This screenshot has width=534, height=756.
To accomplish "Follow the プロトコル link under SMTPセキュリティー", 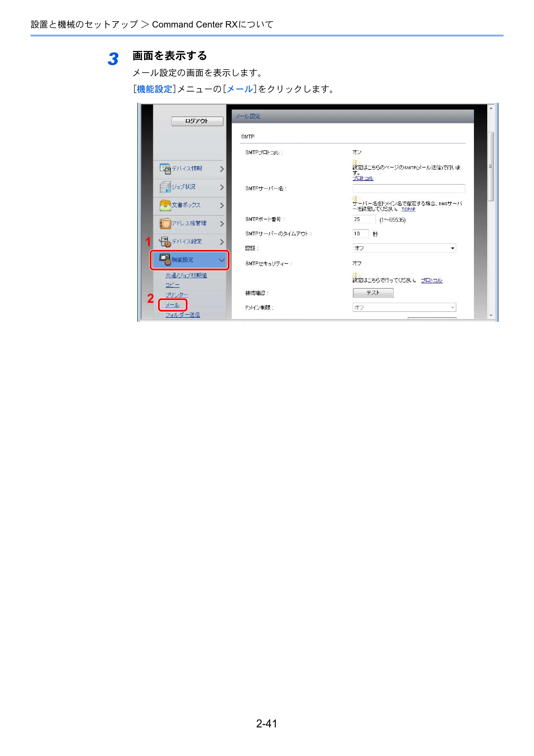I will [432, 281].
